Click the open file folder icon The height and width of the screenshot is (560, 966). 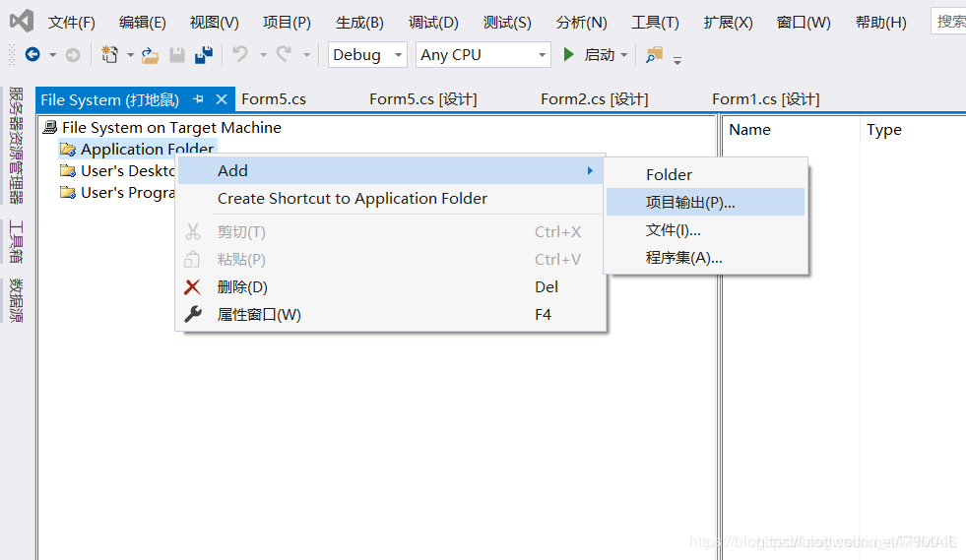150,55
